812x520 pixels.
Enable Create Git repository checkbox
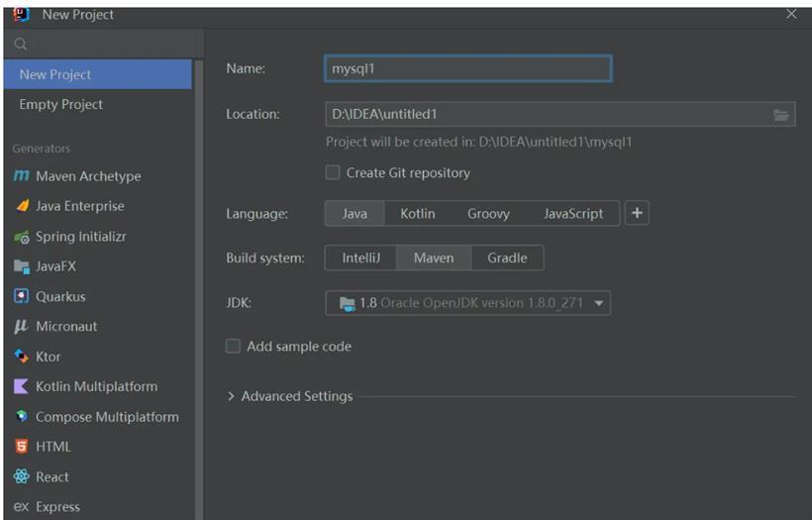(333, 172)
